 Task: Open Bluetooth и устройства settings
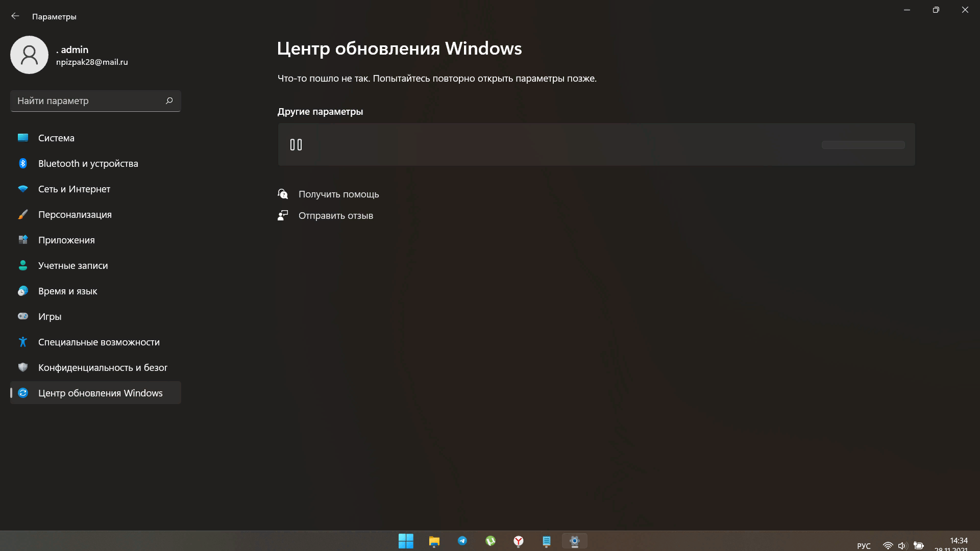[x=95, y=163]
